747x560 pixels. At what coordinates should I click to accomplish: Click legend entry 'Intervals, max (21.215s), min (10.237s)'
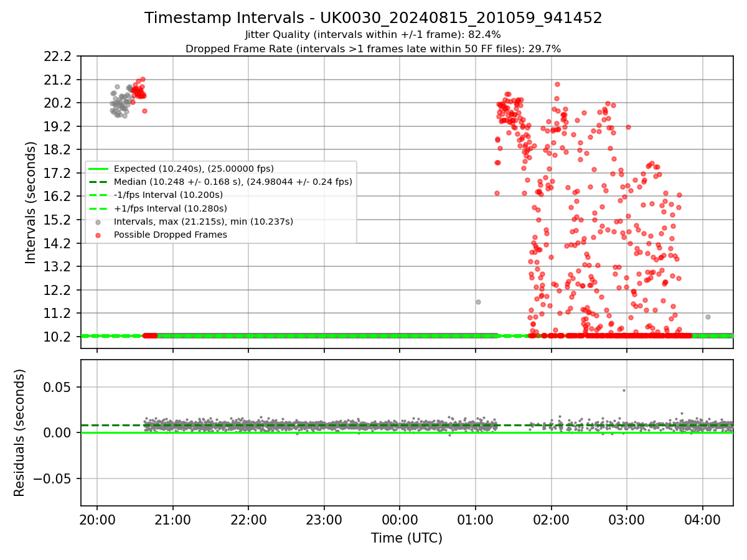click(203, 222)
